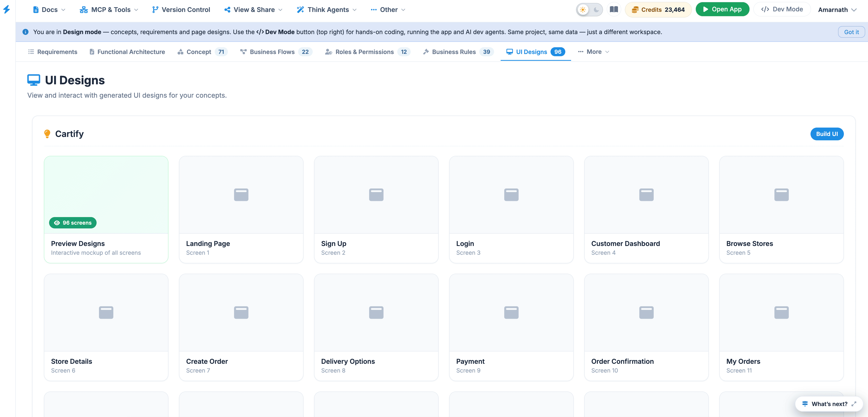Image resolution: width=868 pixels, height=417 pixels.
Task: Expand the Think Agents dropdown
Action: point(327,10)
